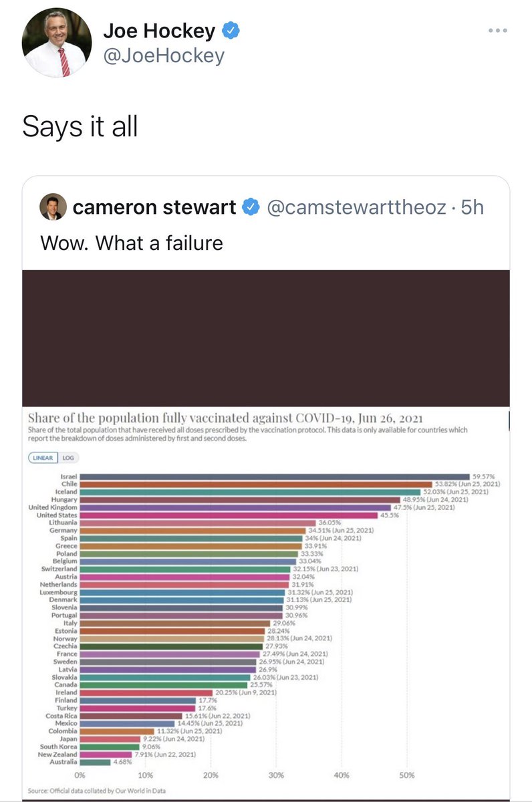Select the LINEAR scale toggle
532x802 pixels.
[43, 458]
